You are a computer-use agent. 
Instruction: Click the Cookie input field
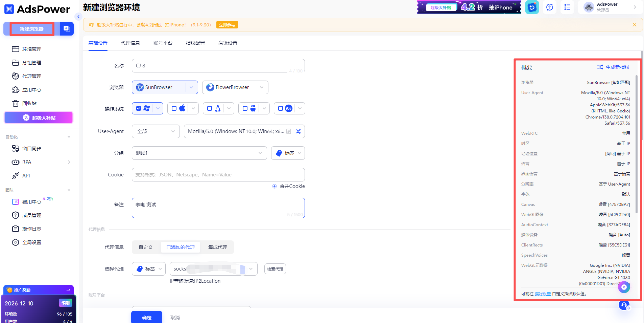(218, 175)
